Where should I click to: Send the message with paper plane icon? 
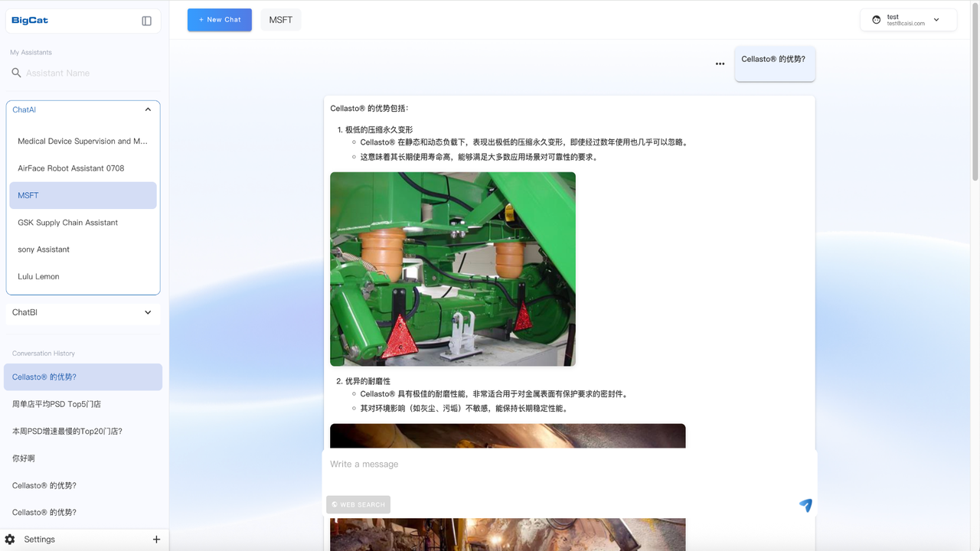(805, 505)
